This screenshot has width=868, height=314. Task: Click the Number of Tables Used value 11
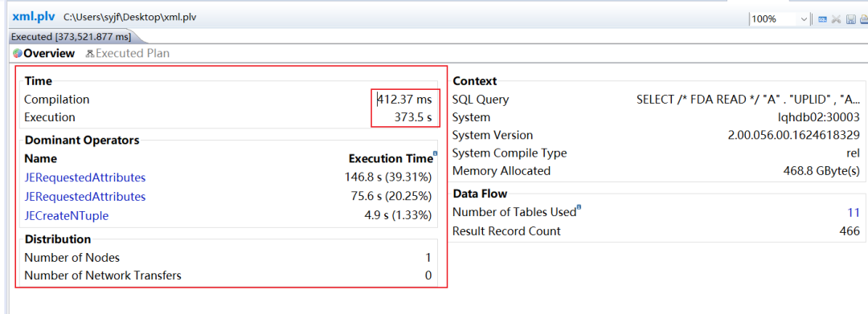tap(854, 212)
